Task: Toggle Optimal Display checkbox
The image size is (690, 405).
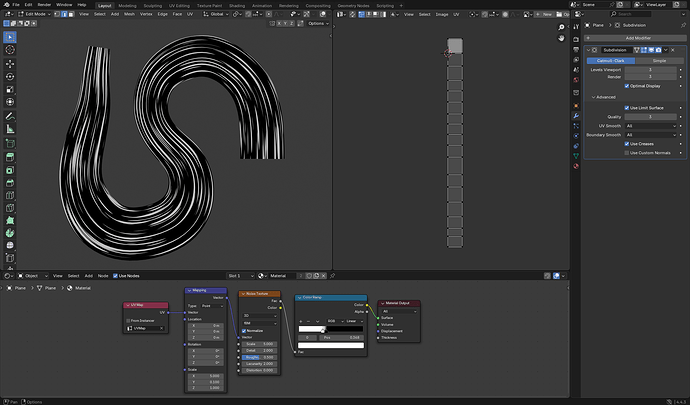Action: (x=627, y=86)
